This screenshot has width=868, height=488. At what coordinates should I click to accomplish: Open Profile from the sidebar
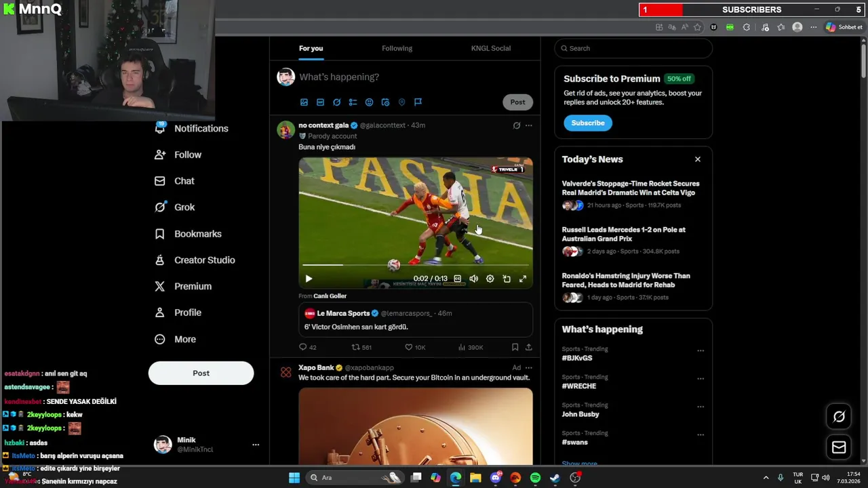click(178, 312)
